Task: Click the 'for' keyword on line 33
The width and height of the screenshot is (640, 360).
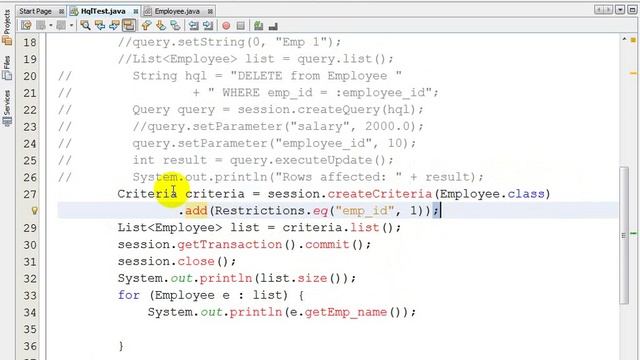Action: tap(129, 295)
